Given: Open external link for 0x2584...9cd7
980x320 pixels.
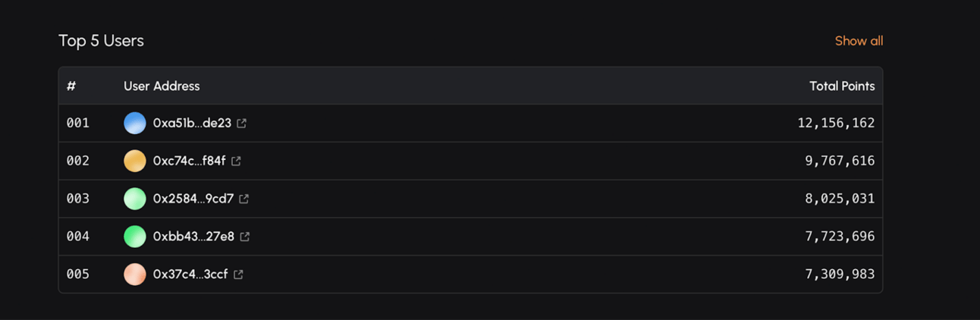Looking at the screenshot, I should click(243, 199).
